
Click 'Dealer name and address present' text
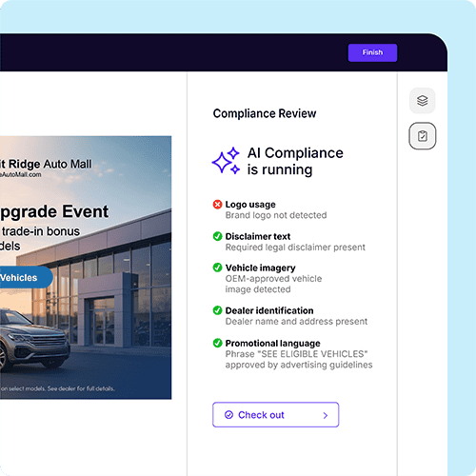[x=296, y=322]
